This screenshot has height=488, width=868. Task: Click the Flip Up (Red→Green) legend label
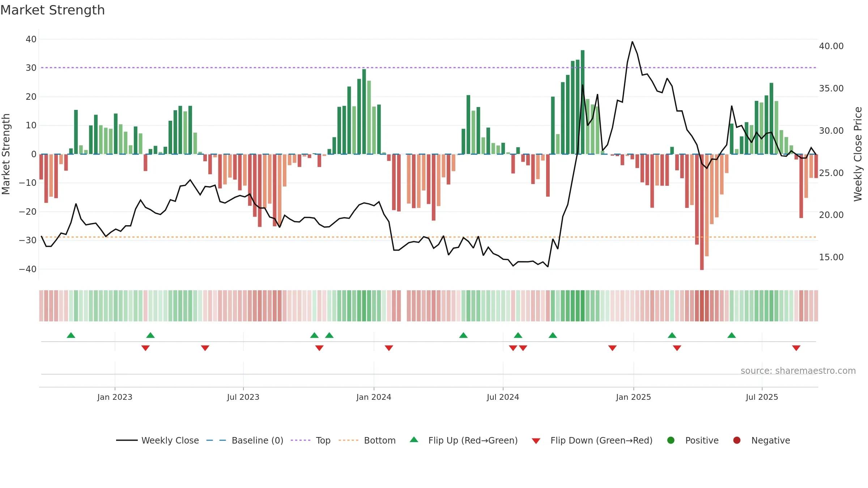coord(473,440)
